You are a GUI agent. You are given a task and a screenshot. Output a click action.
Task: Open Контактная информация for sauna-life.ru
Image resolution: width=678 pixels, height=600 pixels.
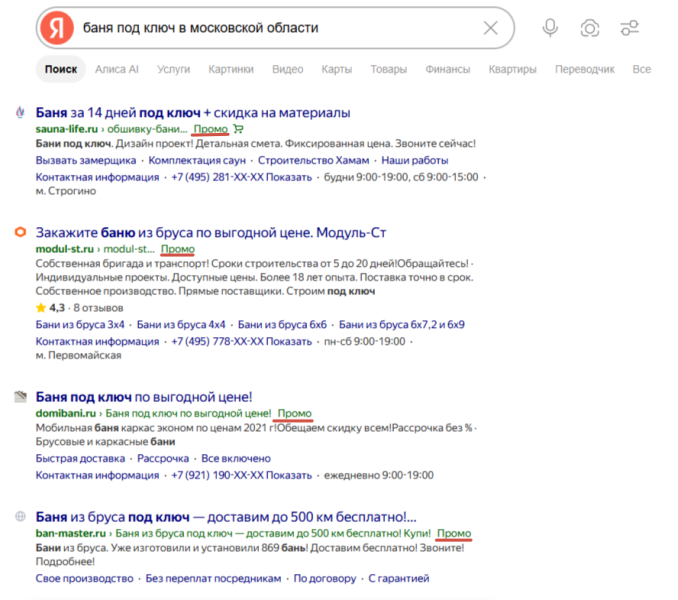[x=97, y=177]
